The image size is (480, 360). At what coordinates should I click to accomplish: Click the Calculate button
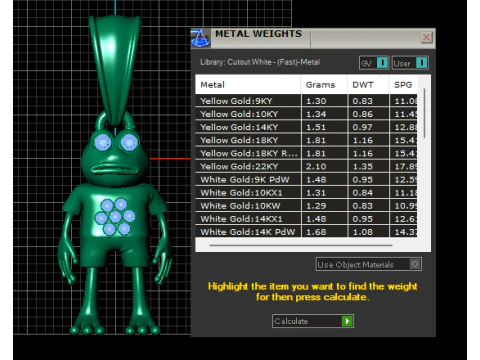coord(312,321)
